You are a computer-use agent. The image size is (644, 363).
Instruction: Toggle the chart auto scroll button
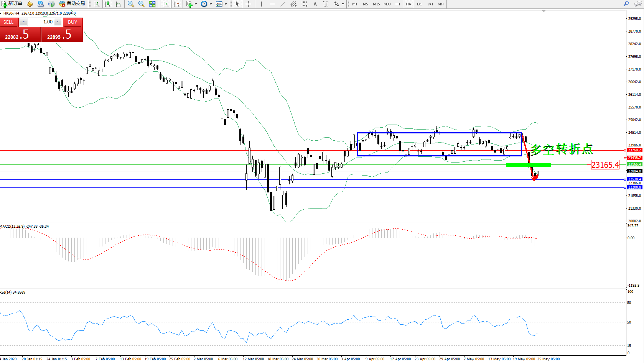(166, 4)
